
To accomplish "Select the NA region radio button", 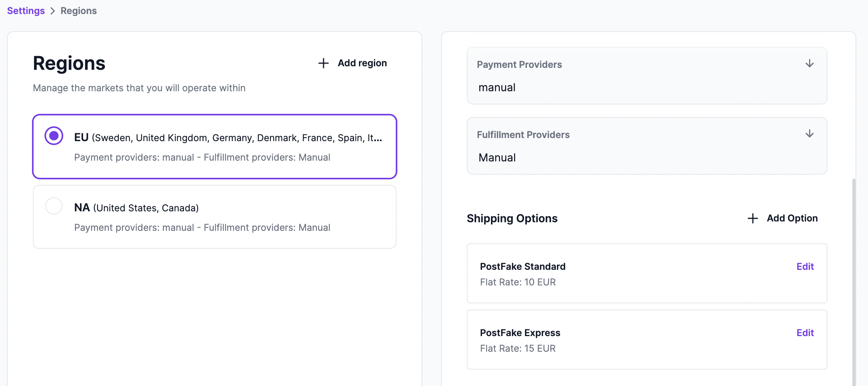I will coord(54,206).
